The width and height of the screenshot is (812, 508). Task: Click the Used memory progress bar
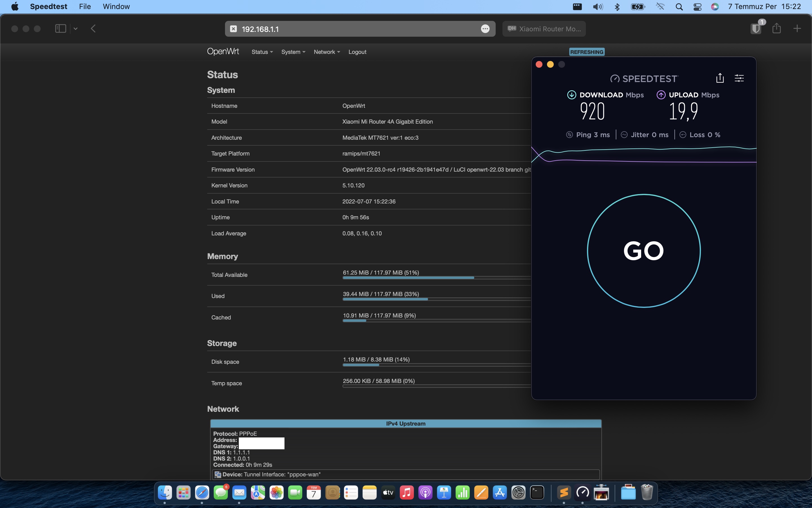436,299
